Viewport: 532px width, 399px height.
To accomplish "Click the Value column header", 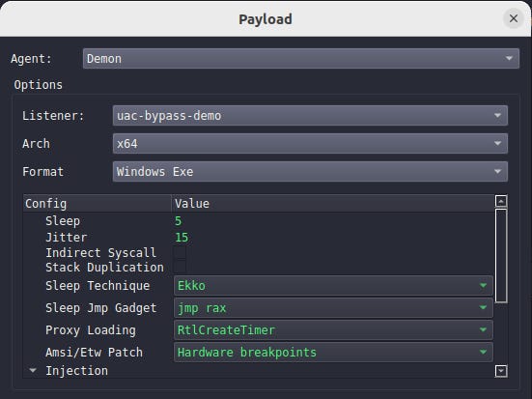I will coord(332,204).
